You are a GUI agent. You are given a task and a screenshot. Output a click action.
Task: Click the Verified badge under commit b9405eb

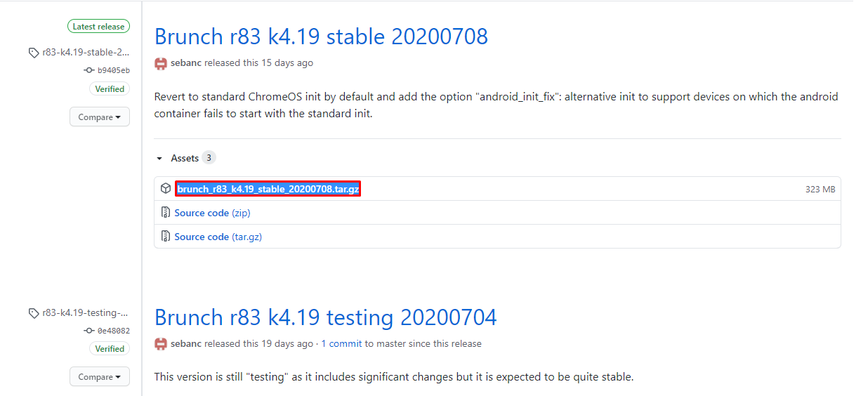[110, 89]
